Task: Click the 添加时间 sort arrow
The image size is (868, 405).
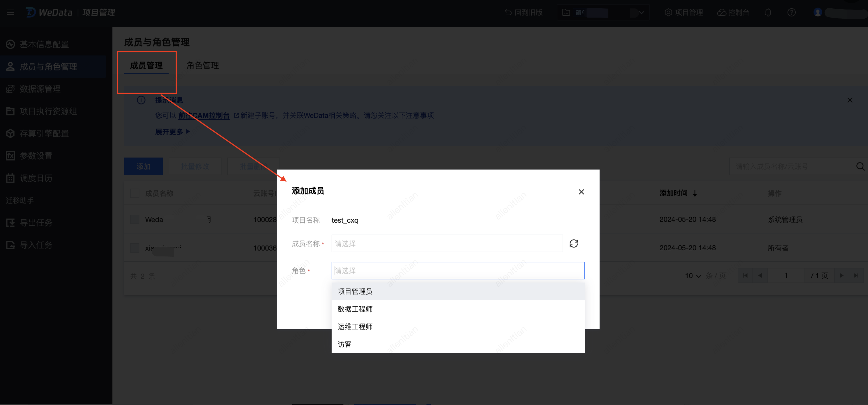Action: pyautogui.click(x=695, y=193)
